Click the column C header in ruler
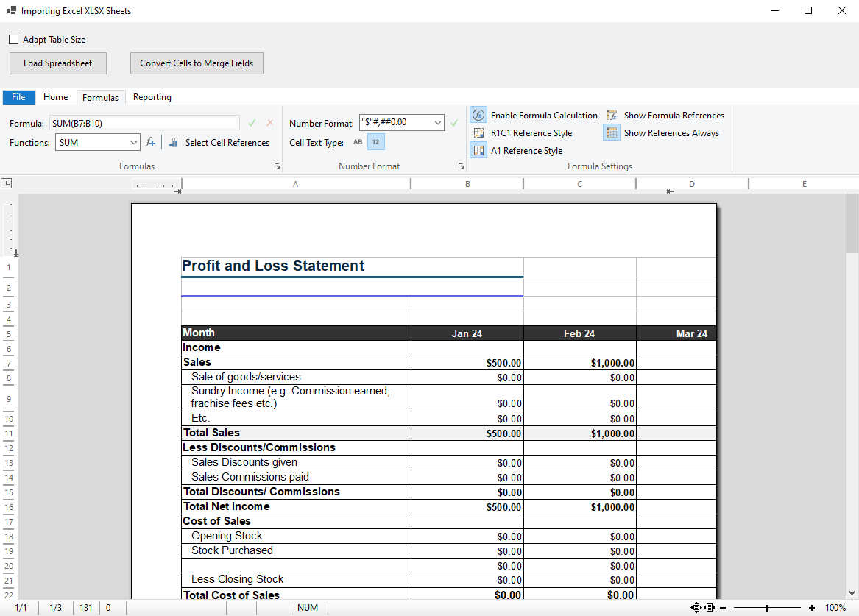Screen dimensions: 859x616 point(579,184)
